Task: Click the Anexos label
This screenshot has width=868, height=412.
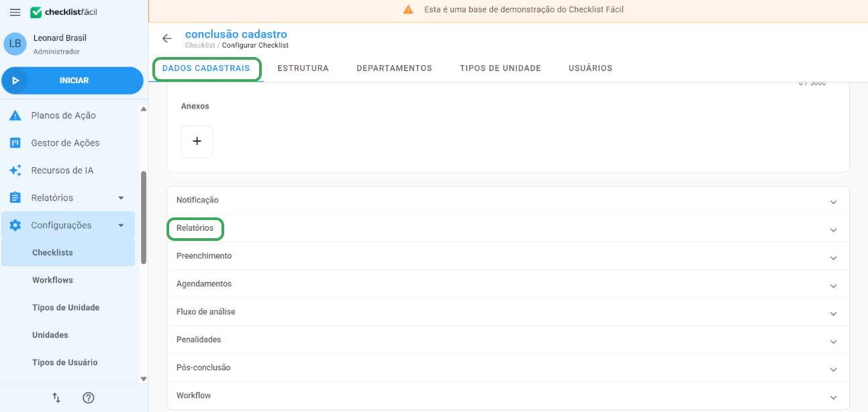Action: click(195, 106)
